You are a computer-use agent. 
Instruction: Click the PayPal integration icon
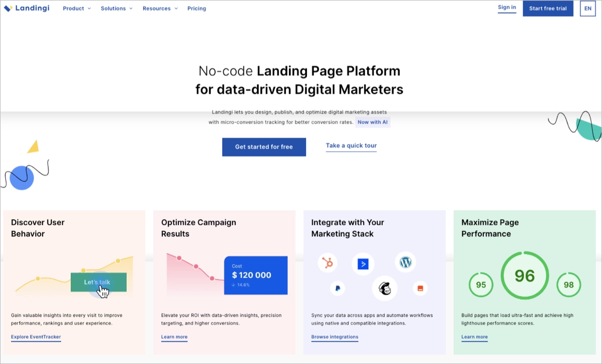[x=337, y=288]
